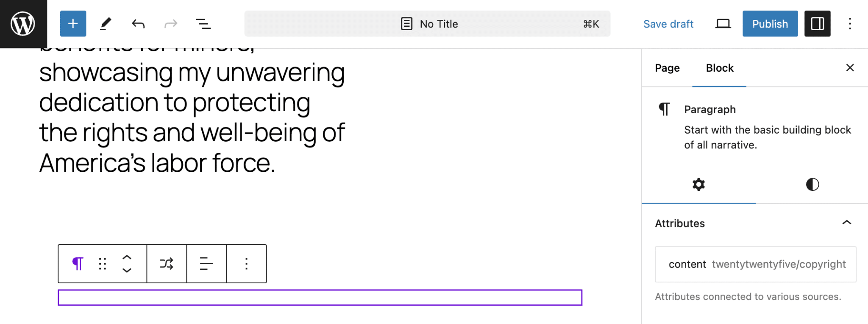
Task: Open the Document Overview list icon
Action: coord(203,24)
